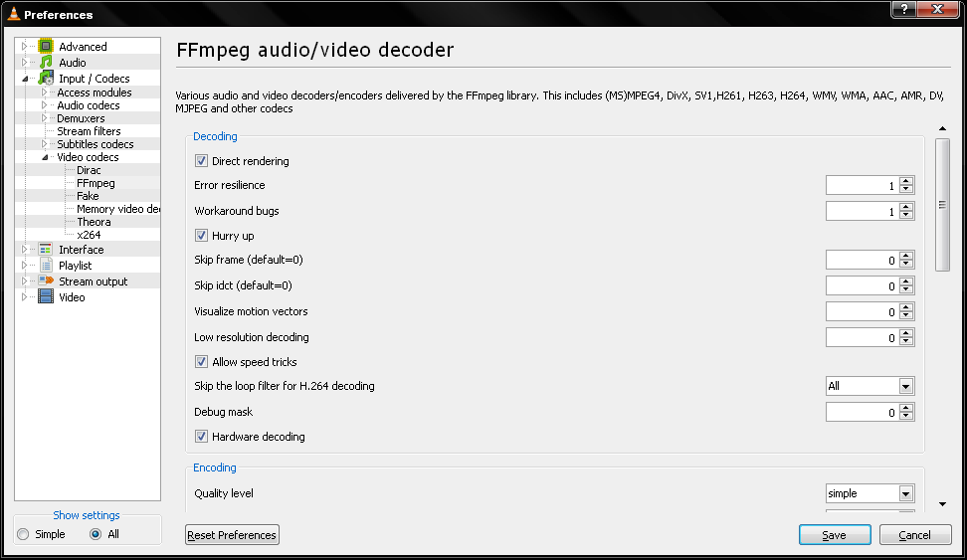
Task: Open the Skip the loop filter dropdown
Action: pyautogui.click(x=904, y=387)
